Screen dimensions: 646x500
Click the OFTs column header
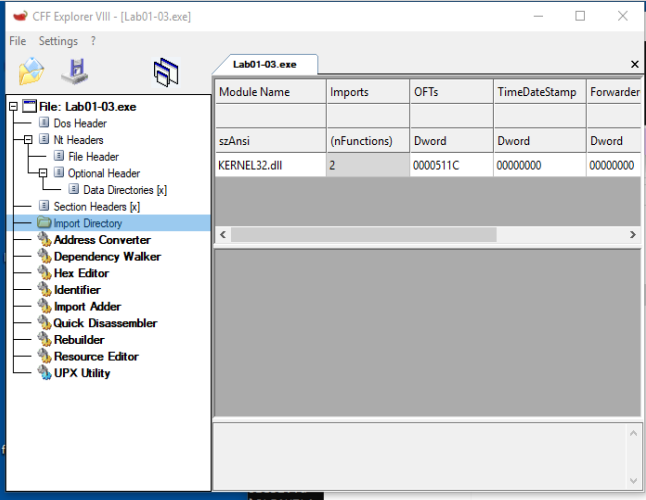coord(452,91)
